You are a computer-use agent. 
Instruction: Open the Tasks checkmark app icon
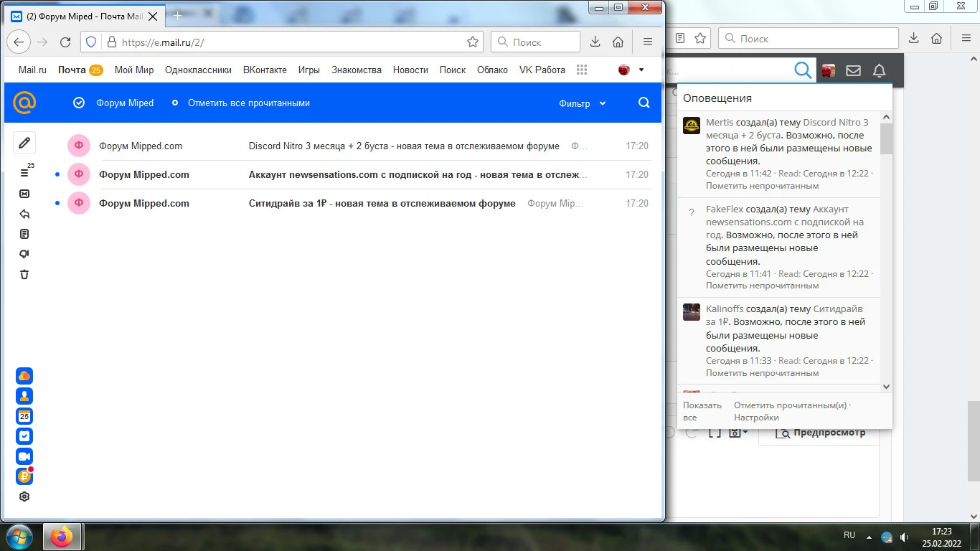[24, 436]
